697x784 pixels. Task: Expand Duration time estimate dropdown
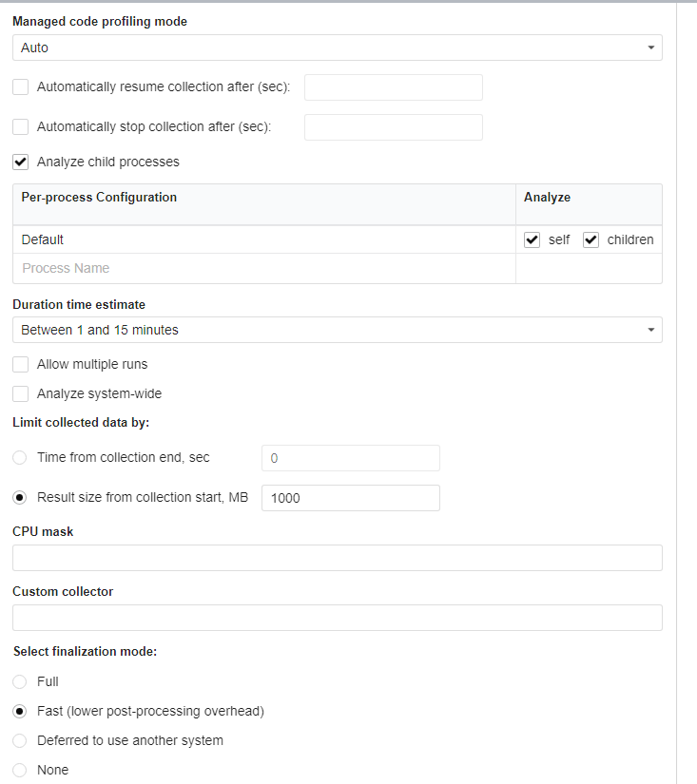pyautogui.click(x=337, y=330)
